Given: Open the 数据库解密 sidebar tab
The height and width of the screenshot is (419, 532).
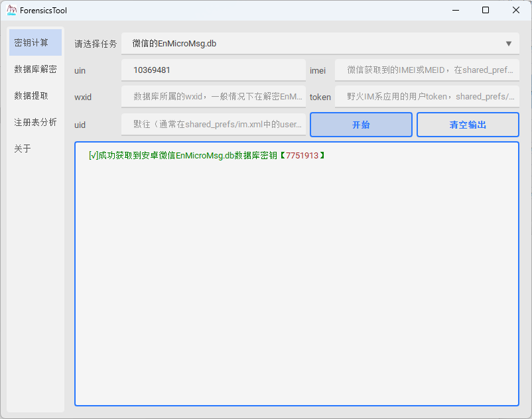Looking at the screenshot, I should [35, 69].
